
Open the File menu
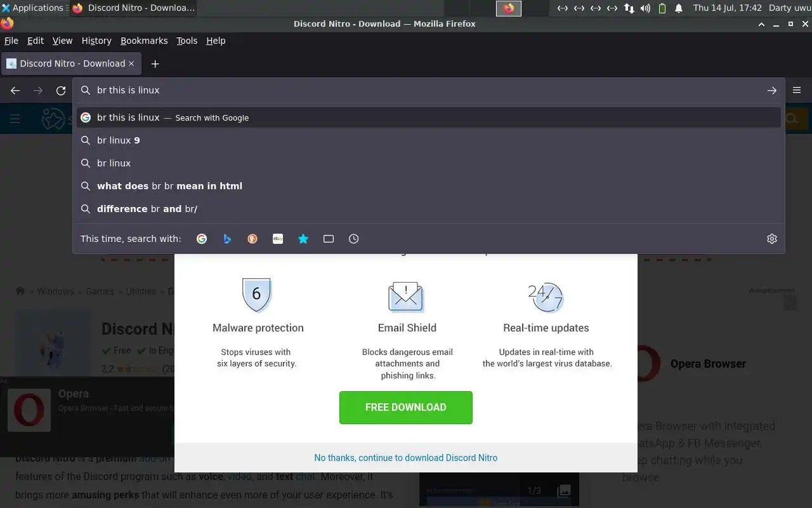tap(11, 41)
